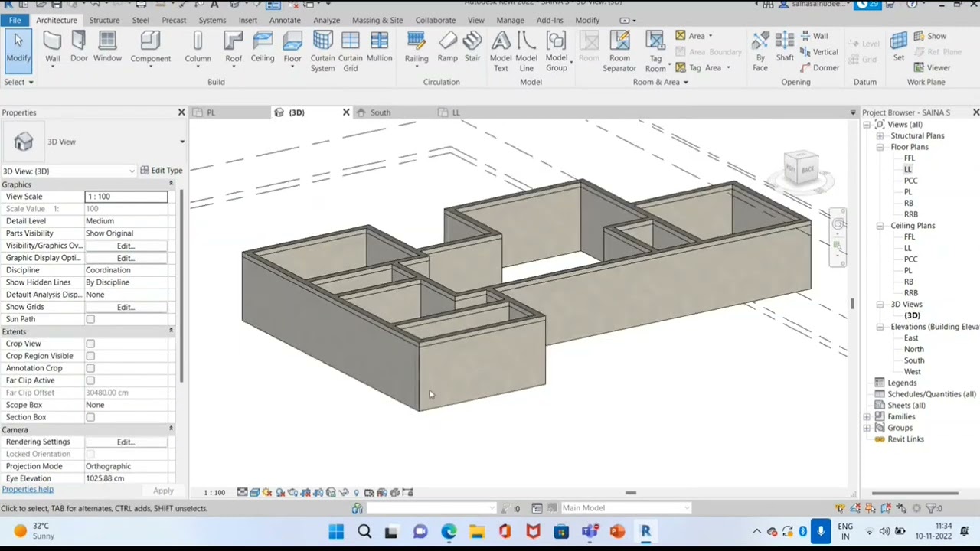This screenshot has width=980, height=551.
Task: Open Microsoft Edge from the taskbar
Action: coord(449,531)
